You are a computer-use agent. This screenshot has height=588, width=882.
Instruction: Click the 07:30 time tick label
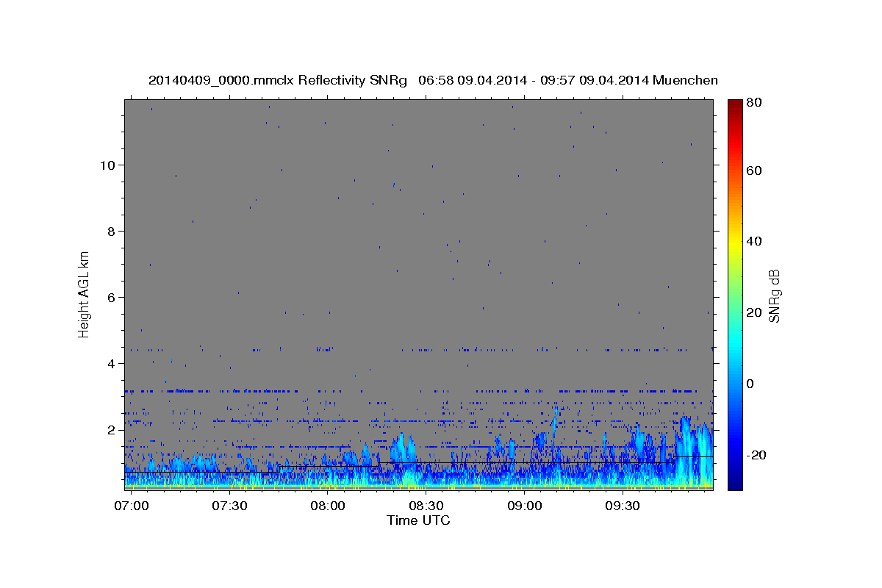pos(230,506)
